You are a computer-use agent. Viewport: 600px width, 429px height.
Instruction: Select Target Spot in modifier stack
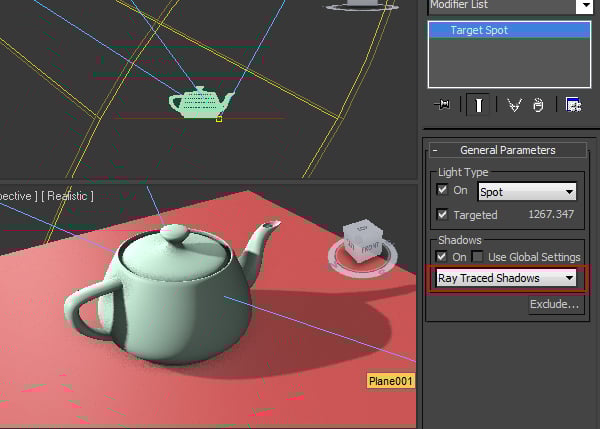[509, 30]
